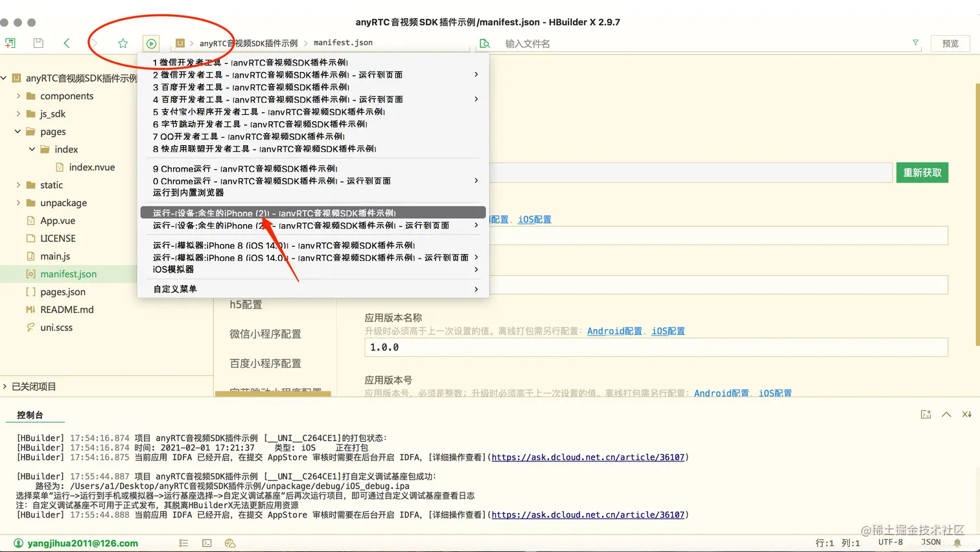Image resolution: width=980 pixels, height=552 pixels.
Task: Click the filter funnel icon
Action: (915, 43)
